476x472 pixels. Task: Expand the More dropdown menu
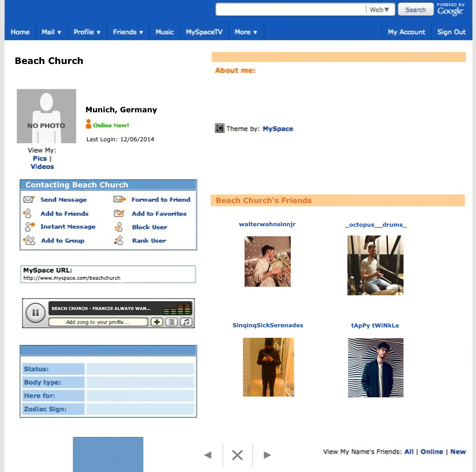click(x=246, y=32)
